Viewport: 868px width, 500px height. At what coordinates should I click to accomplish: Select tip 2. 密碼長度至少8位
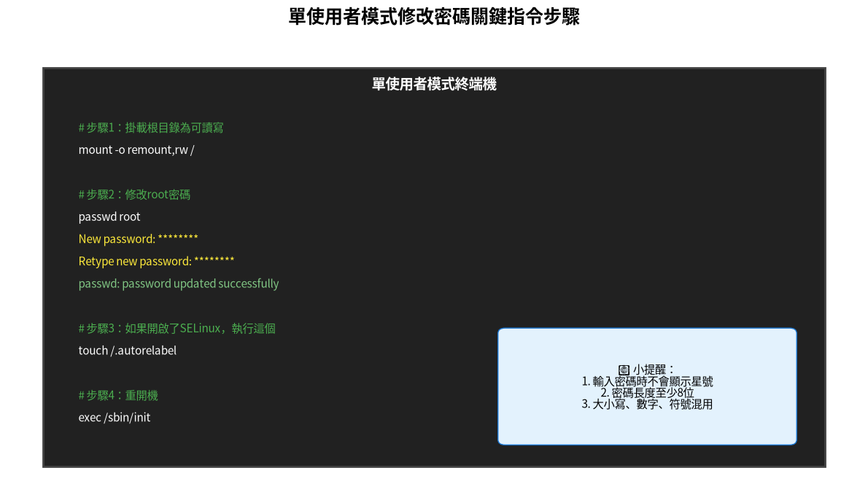click(x=647, y=393)
